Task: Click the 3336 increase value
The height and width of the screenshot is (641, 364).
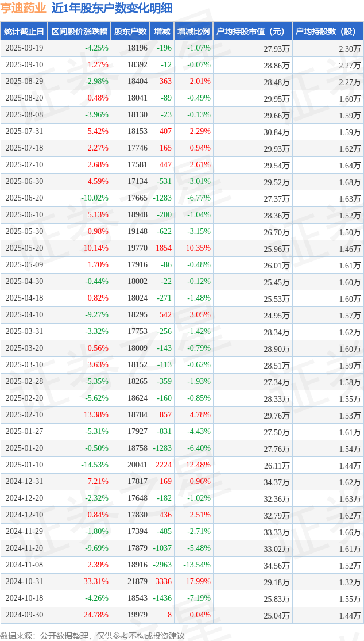Action: click(x=164, y=582)
